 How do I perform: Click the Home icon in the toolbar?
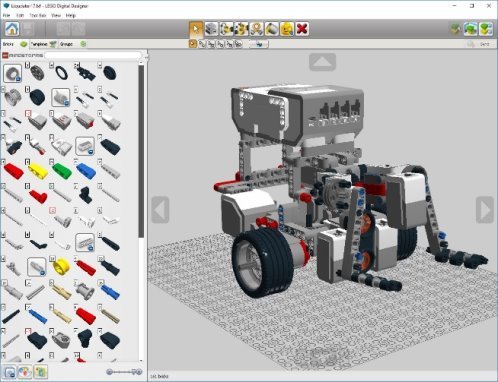[x=12, y=29]
